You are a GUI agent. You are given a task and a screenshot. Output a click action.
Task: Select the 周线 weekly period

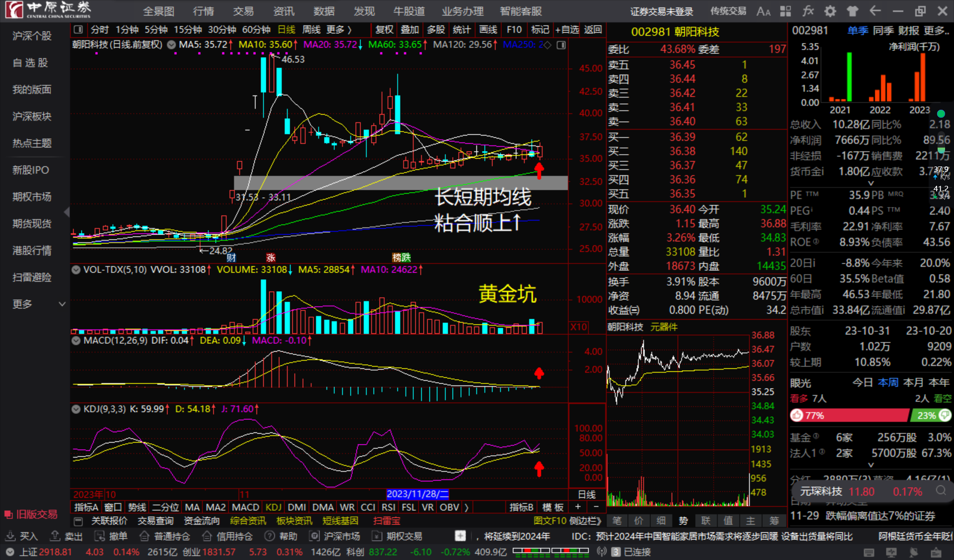tap(311, 30)
